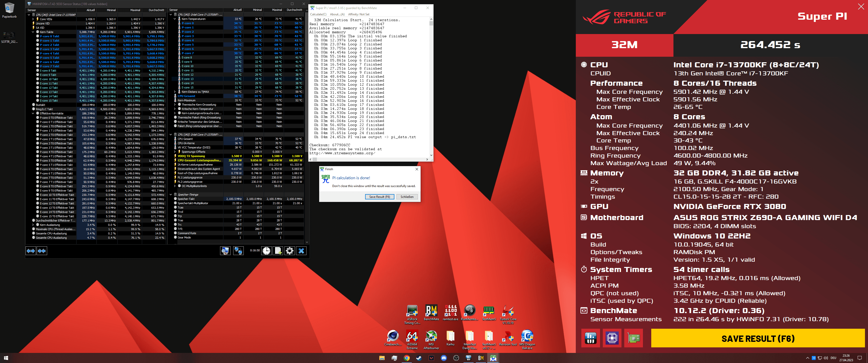
Task: Close the Finish dialog
Action: (417, 169)
